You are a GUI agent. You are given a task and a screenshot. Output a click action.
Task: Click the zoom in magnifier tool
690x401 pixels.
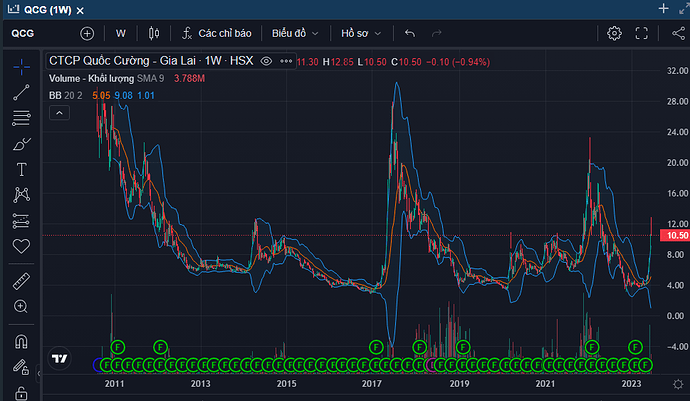[x=21, y=306]
